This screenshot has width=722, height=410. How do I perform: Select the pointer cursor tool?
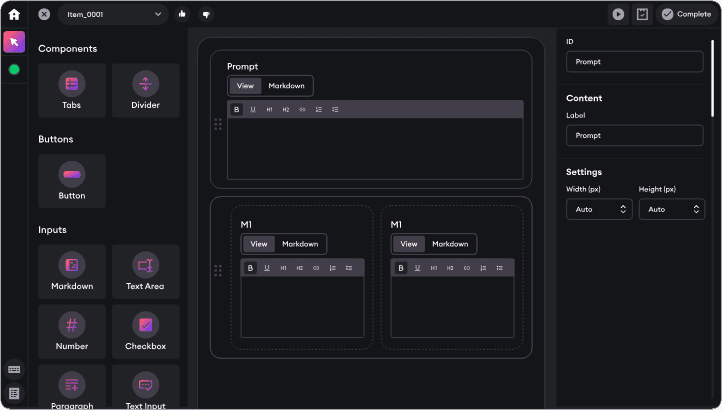14,42
